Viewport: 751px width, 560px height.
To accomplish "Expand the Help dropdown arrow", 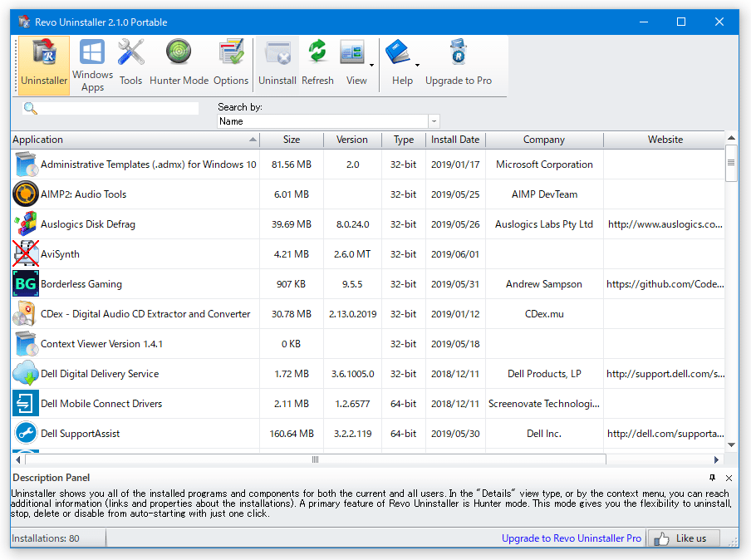I will (x=417, y=65).
